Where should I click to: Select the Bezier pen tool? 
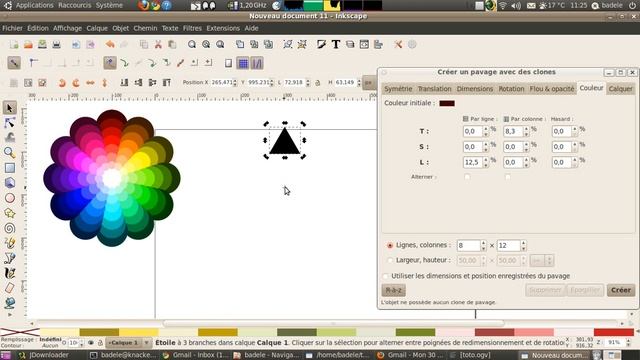coord(10,258)
